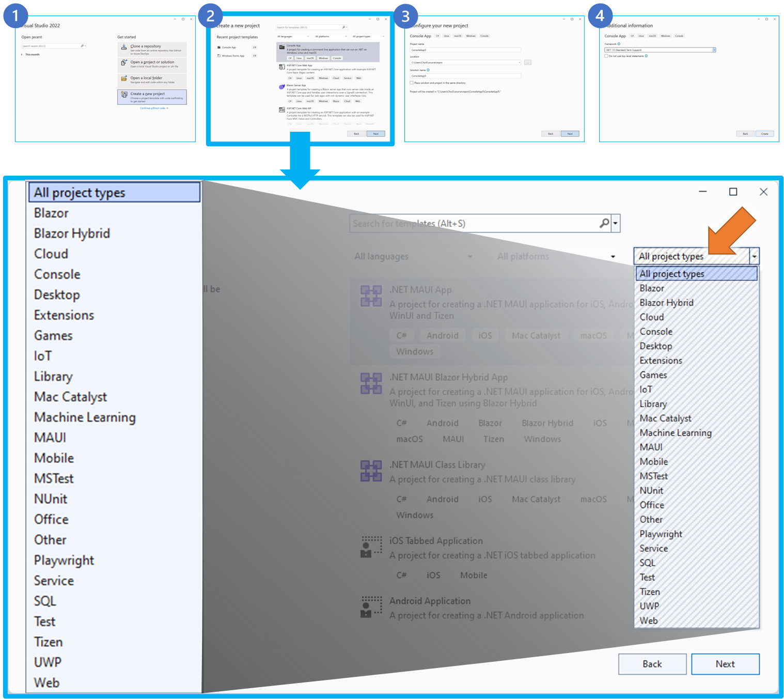Select the Blazor Server App template icon

[x=282, y=87]
